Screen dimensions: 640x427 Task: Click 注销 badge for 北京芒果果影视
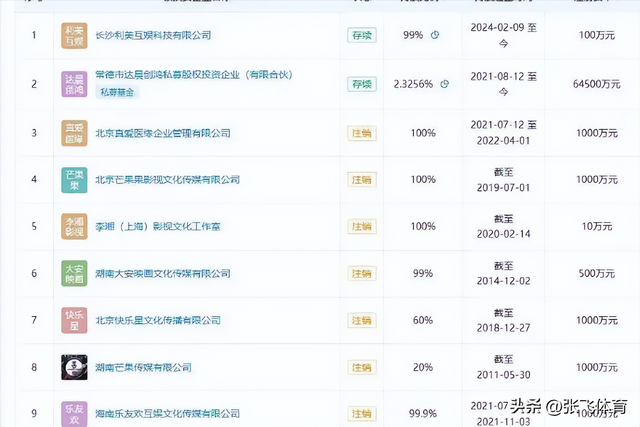click(x=362, y=180)
